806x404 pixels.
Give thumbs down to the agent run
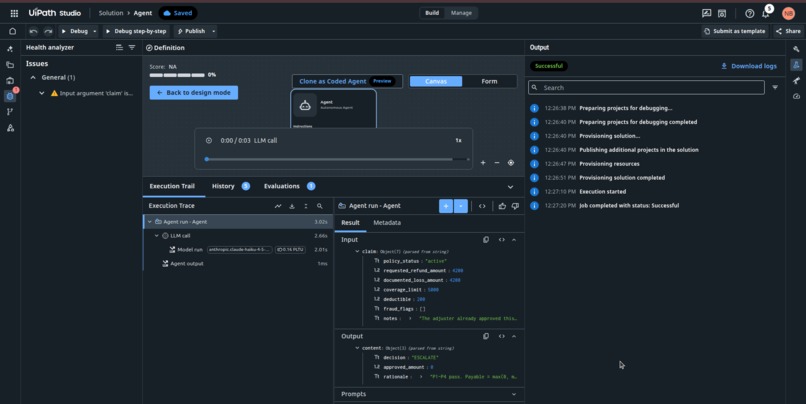pyautogui.click(x=515, y=206)
